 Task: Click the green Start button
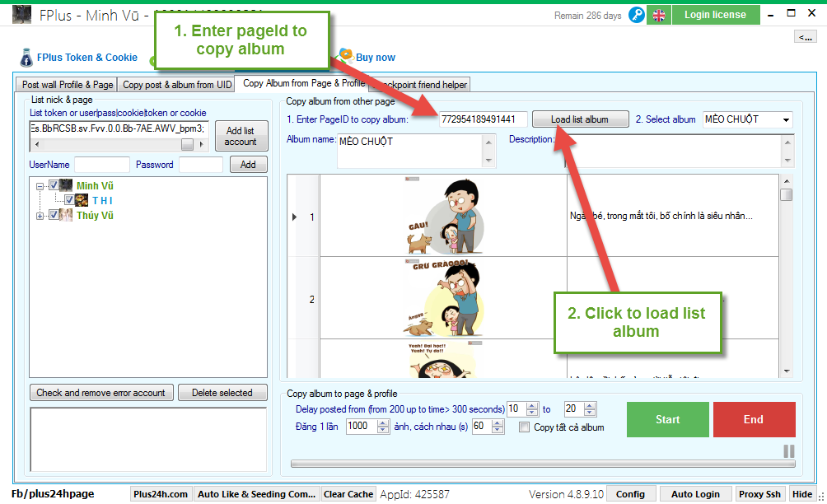pos(668,420)
